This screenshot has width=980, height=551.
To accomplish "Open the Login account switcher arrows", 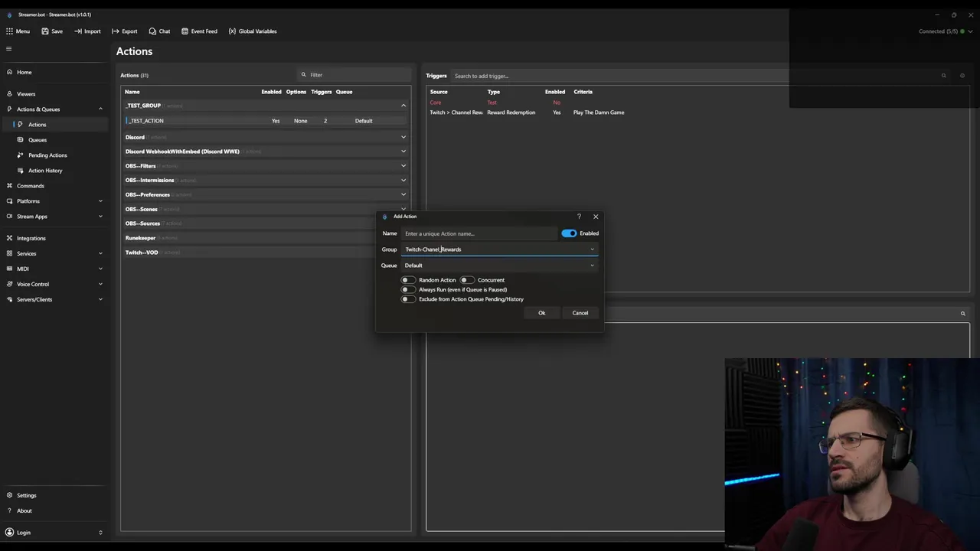I will (x=100, y=533).
